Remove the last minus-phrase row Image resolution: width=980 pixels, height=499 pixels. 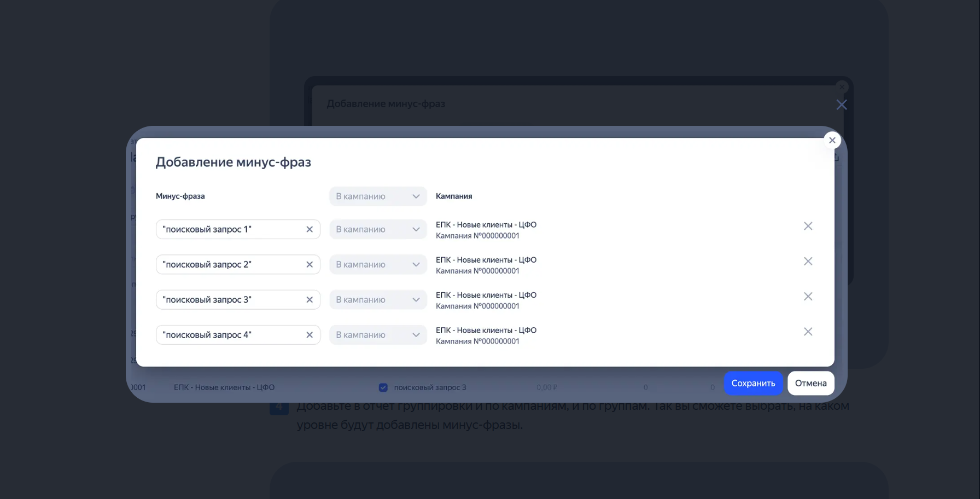coord(808,331)
